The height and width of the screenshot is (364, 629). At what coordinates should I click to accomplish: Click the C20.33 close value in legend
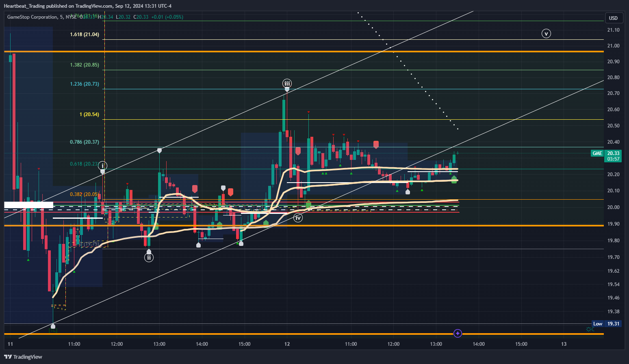tap(142, 17)
